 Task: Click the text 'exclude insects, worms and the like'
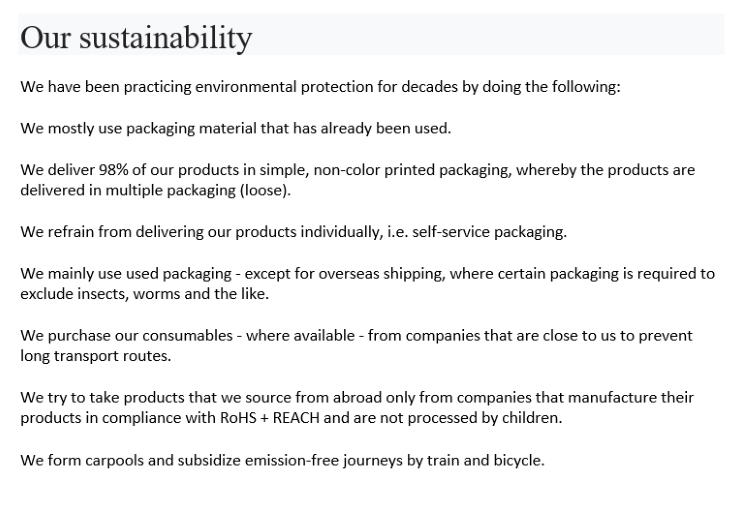(143, 294)
